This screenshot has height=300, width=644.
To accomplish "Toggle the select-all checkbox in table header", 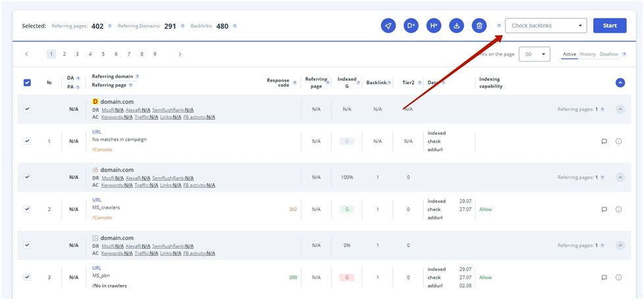I will [x=27, y=83].
